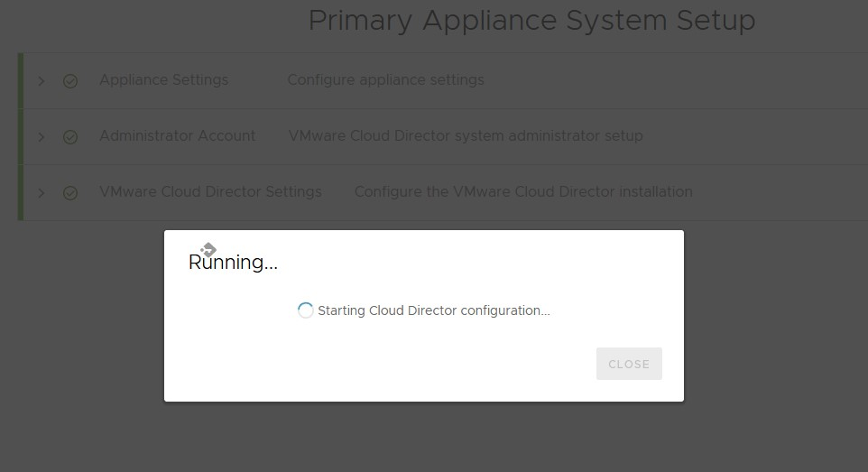Expand the VMware Cloud Director Settings chevron
The width and height of the screenshot is (868, 472).
pyautogui.click(x=42, y=193)
